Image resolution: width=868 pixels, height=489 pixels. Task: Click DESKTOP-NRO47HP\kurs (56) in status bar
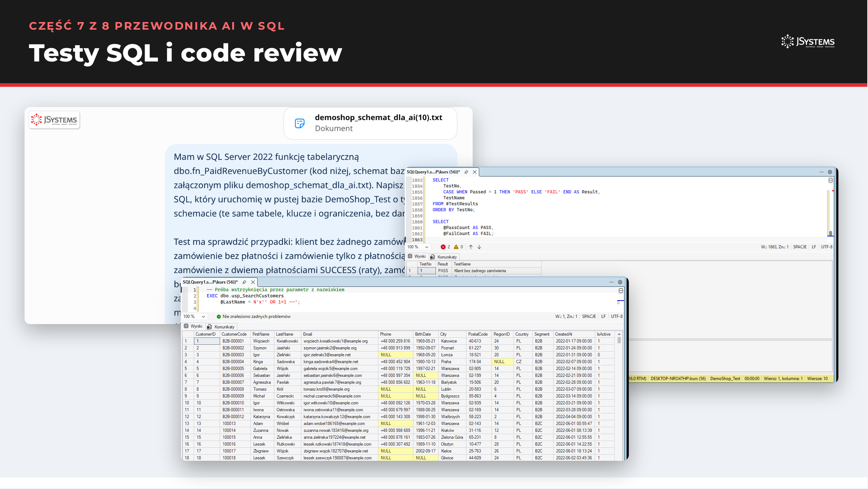pyautogui.click(x=678, y=378)
